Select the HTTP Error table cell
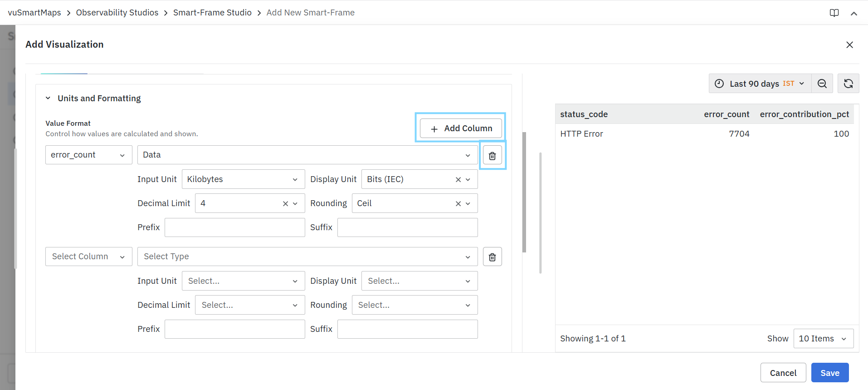Image resolution: width=868 pixels, height=390 pixels. point(581,134)
